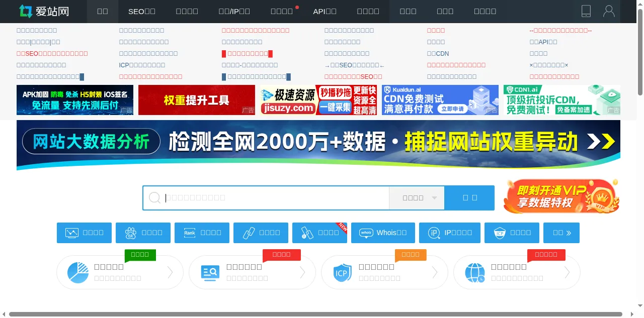Click the satellite icon on the NEW-ribbon button

click(x=307, y=233)
